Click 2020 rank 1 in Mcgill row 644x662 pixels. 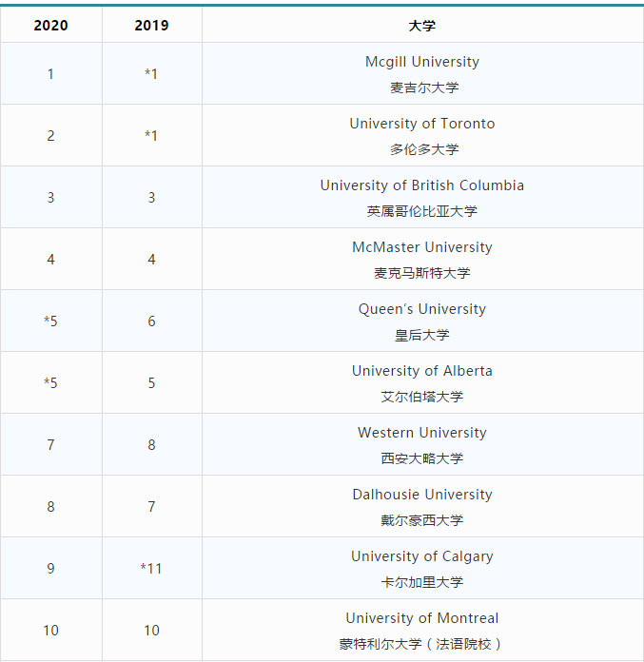[x=50, y=74]
